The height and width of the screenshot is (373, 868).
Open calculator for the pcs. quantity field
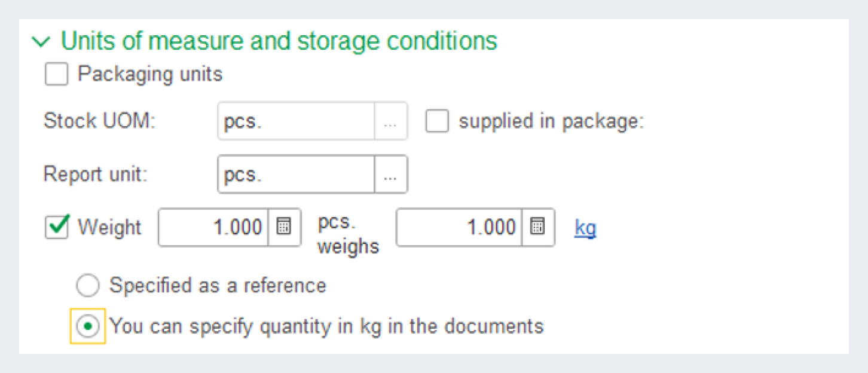coord(284,228)
